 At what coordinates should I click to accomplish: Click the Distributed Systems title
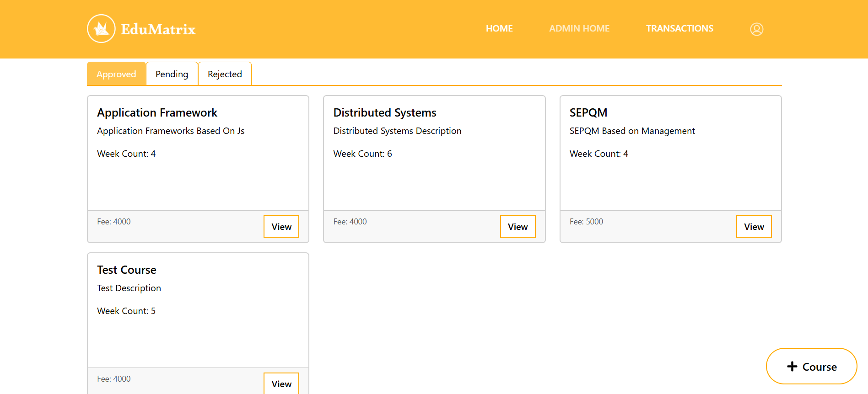[385, 112]
